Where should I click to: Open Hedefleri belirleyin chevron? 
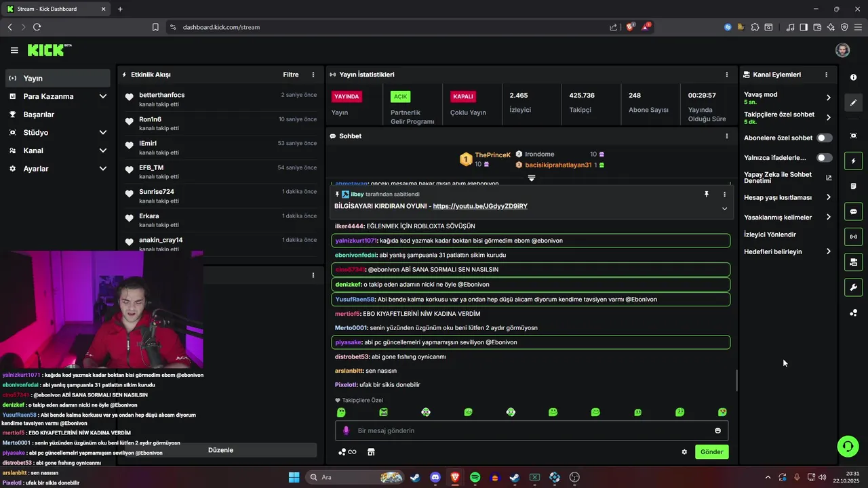pyautogui.click(x=828, y=251)
